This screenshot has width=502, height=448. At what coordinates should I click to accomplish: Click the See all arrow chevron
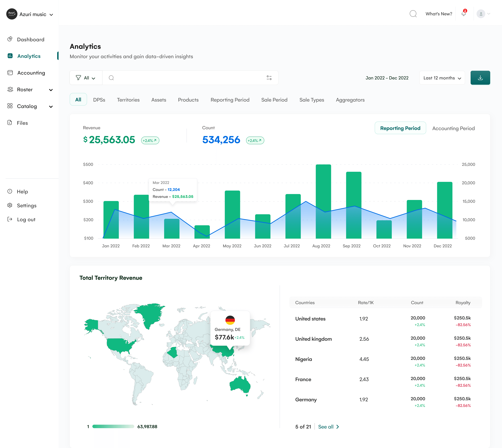pyautogui.click(x=338, y=427)
